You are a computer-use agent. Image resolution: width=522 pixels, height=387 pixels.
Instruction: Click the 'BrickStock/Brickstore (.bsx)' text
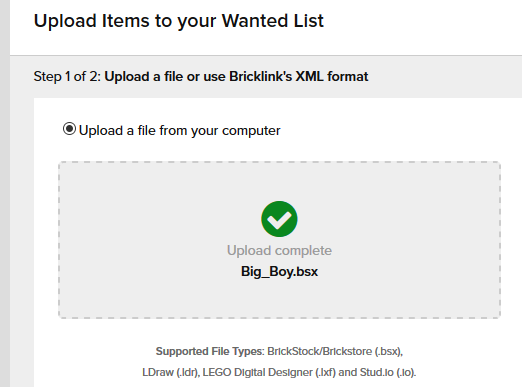pos(334,351)
